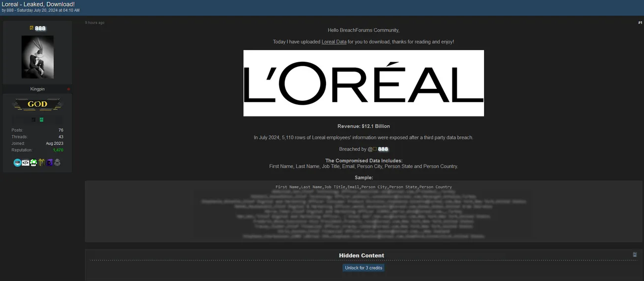Image resolution: width=644 pixels, height=281 pixels.
Task: Click the 'Sample:' label
Action: pos(363,178)
